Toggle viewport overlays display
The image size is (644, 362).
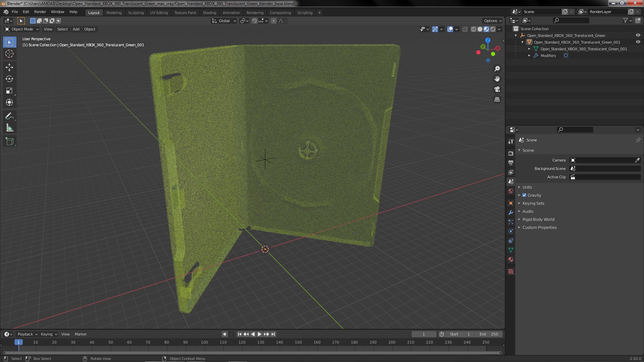pyautogui.click(x=450, y=29)
